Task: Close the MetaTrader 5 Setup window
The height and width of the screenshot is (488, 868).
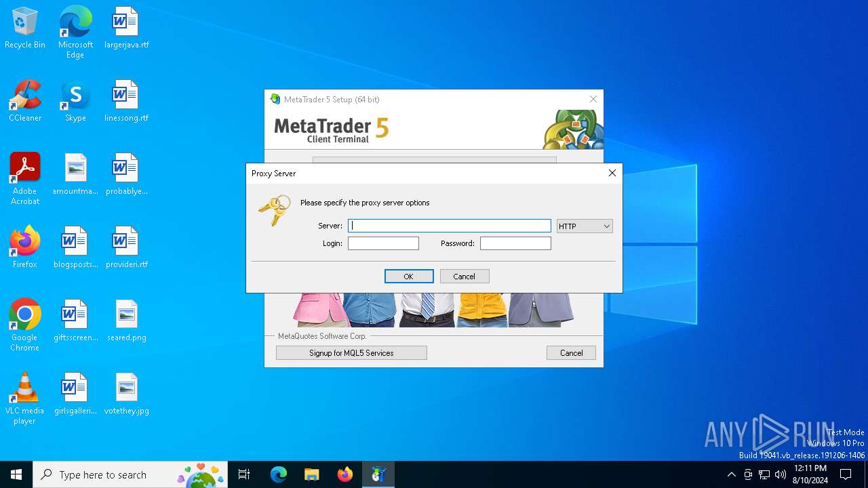Action: [593, 99]
